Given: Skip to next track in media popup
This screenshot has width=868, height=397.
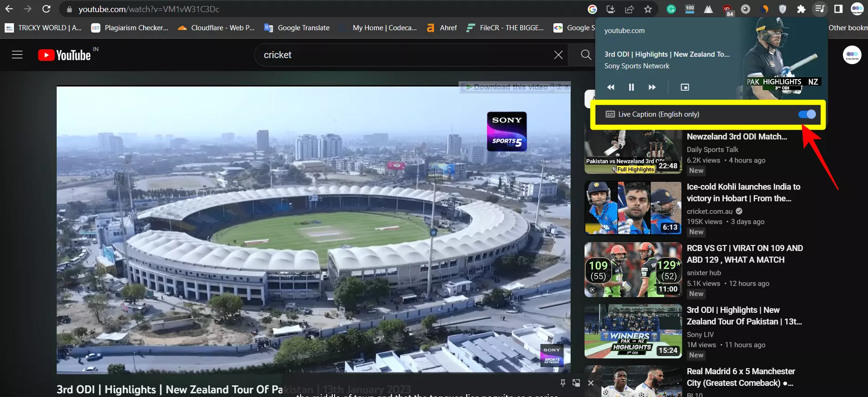Looking at the screenshot, I should point(652,87).
